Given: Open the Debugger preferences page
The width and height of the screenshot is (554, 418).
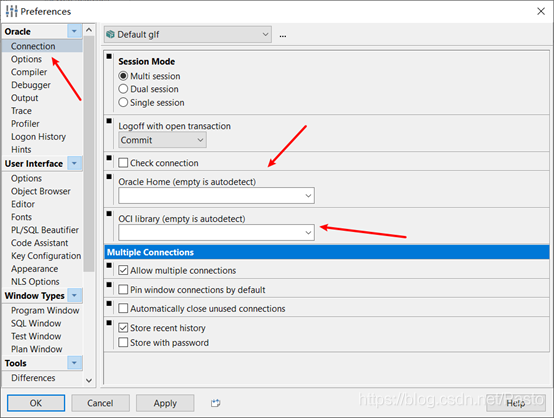Looking at the screenshot, I should point(31,85).
